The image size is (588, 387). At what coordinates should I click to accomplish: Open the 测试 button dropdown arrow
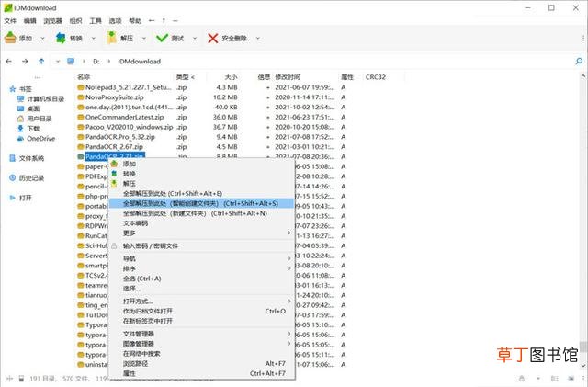(195, 38)
